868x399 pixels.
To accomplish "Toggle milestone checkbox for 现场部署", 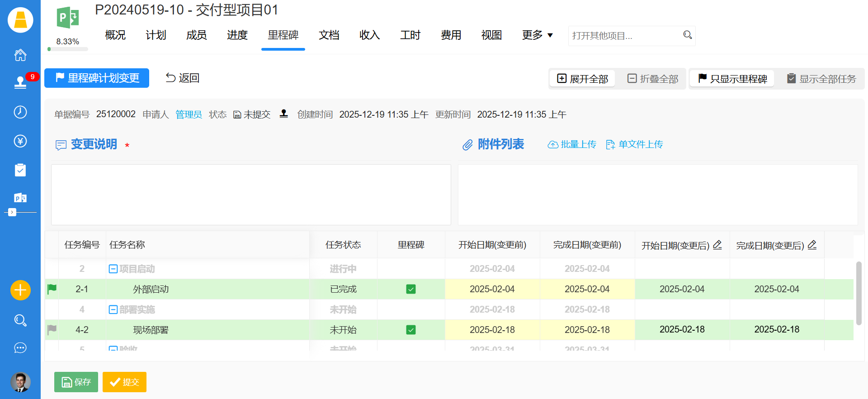I will (411, 330).
